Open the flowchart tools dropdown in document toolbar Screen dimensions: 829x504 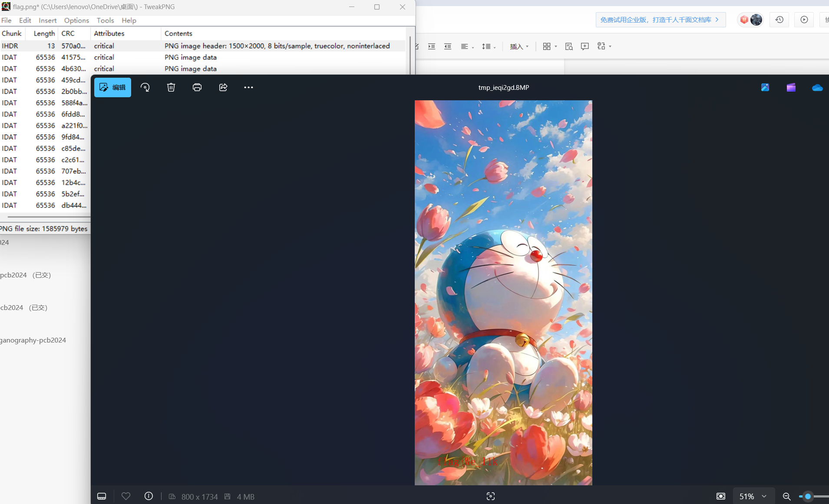(x=604, y=46)
